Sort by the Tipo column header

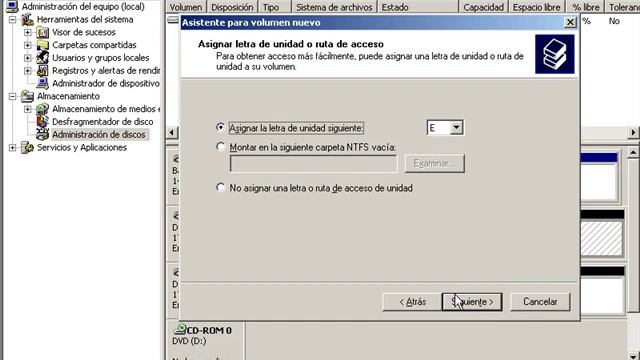click(275, 7)
